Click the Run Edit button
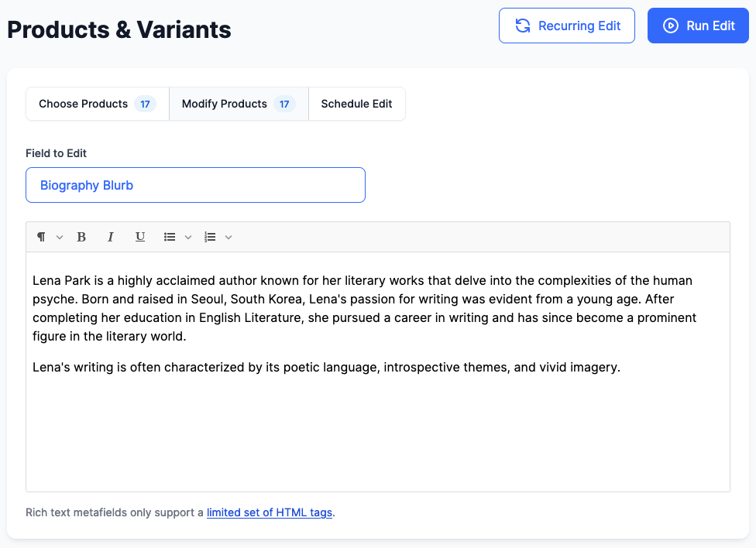Screen dimensions: 756x548 (x=698, y=26)
